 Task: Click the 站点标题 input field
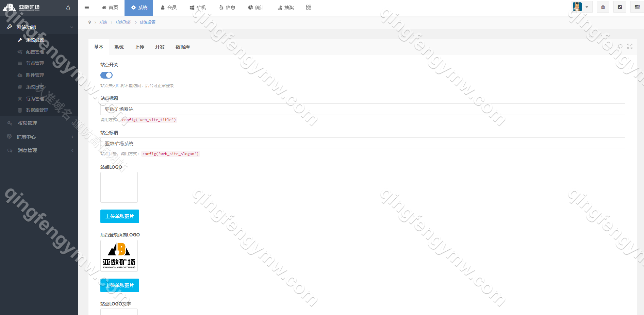tap(363, 109)
